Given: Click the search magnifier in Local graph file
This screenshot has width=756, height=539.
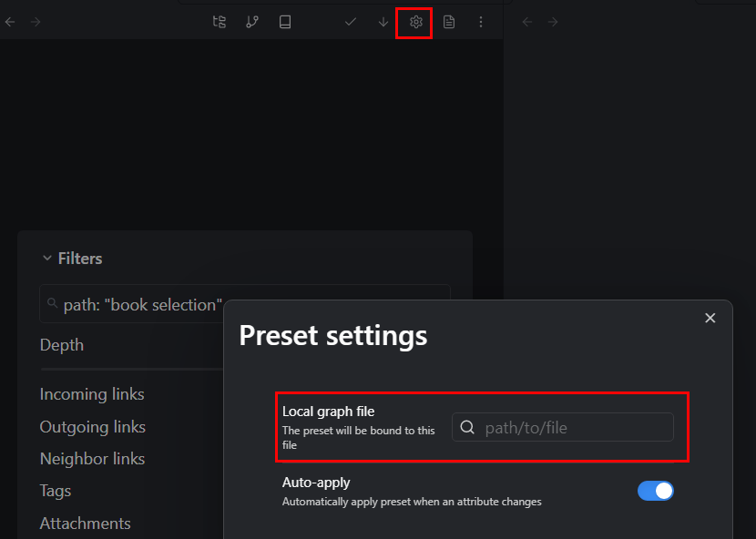Looking at the screenshot, I should click(468, 427).
